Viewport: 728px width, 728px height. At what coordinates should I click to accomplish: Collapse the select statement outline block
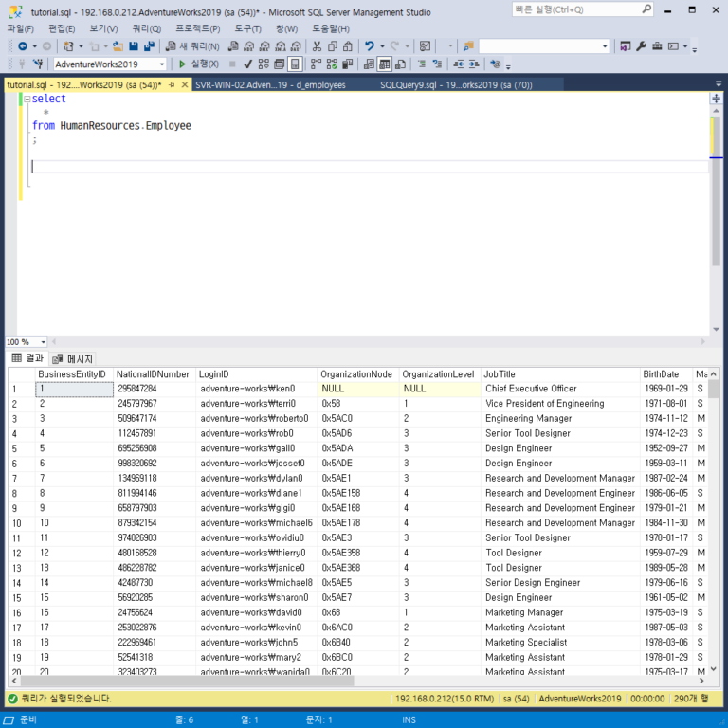coord(27,99)
